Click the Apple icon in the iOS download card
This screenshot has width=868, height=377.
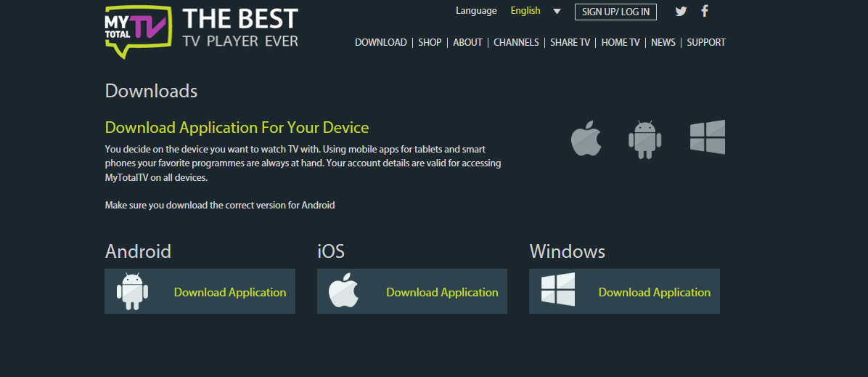point(344,290)
